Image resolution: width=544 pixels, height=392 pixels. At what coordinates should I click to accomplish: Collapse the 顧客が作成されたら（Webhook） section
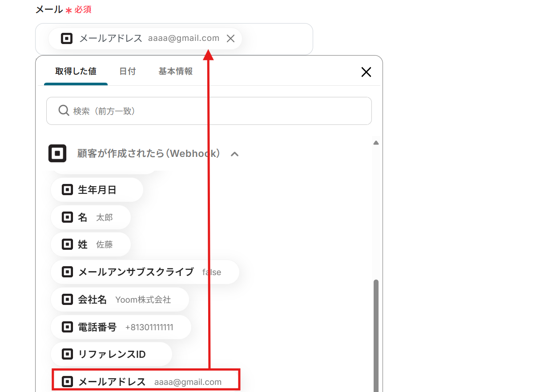[x=235, y=154]
